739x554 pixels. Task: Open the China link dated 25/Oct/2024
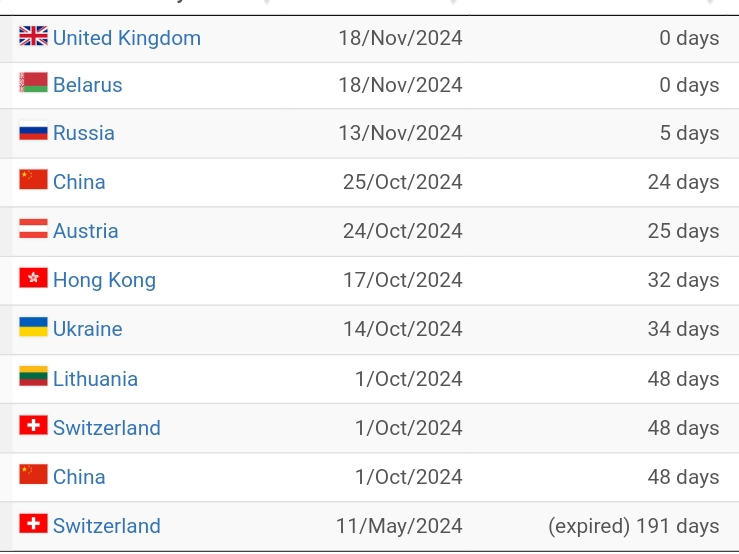79,182
